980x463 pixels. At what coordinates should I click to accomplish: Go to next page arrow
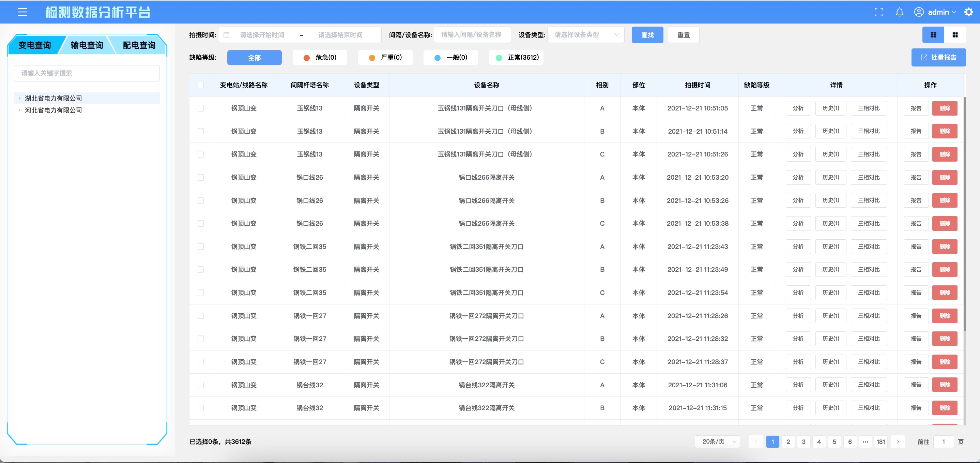click(898, 442)
